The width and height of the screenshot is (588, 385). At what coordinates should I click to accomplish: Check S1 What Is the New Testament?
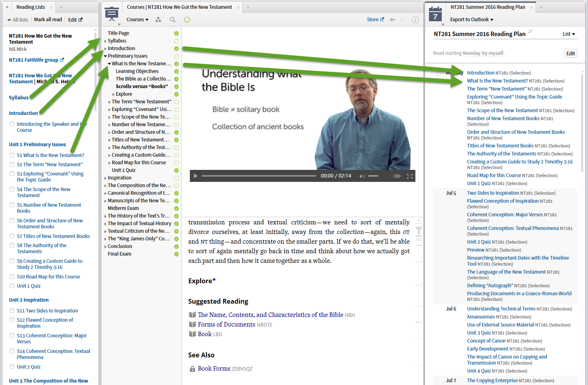12,155
